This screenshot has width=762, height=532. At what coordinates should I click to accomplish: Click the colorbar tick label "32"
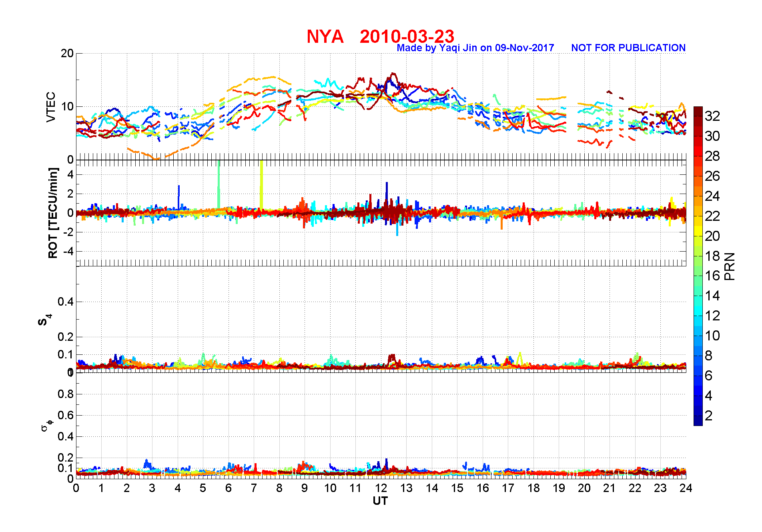[x=712, y=116]
